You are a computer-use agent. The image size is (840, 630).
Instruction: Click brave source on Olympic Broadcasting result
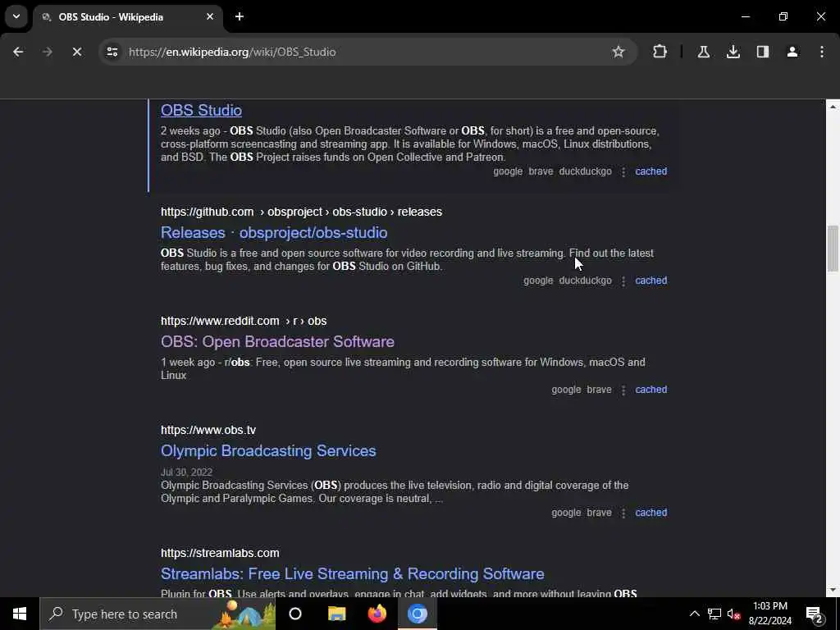(599, 513)
